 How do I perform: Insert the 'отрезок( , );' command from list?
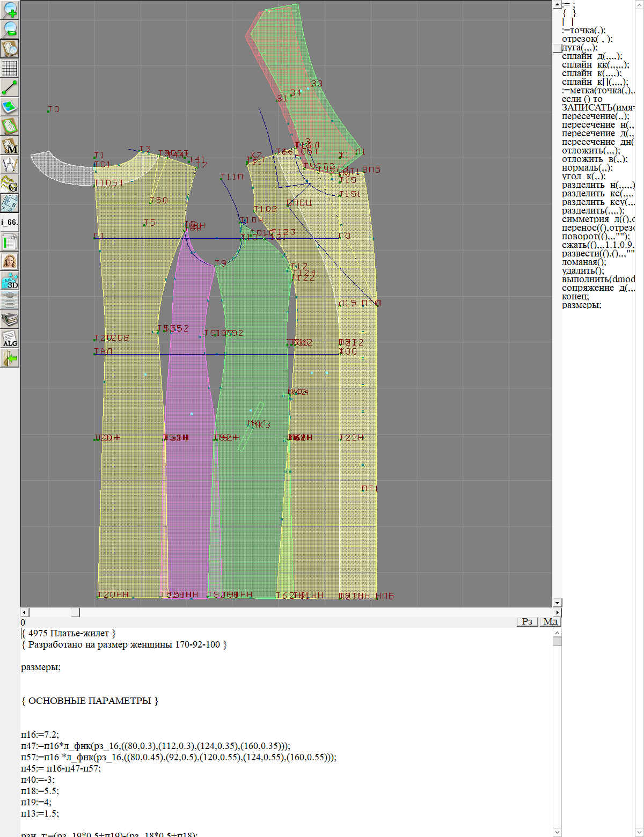(x=587, y=39)
